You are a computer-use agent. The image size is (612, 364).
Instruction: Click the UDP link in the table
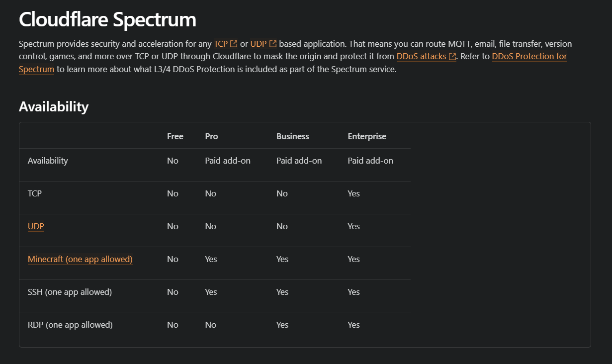click(x=36, y=226)
